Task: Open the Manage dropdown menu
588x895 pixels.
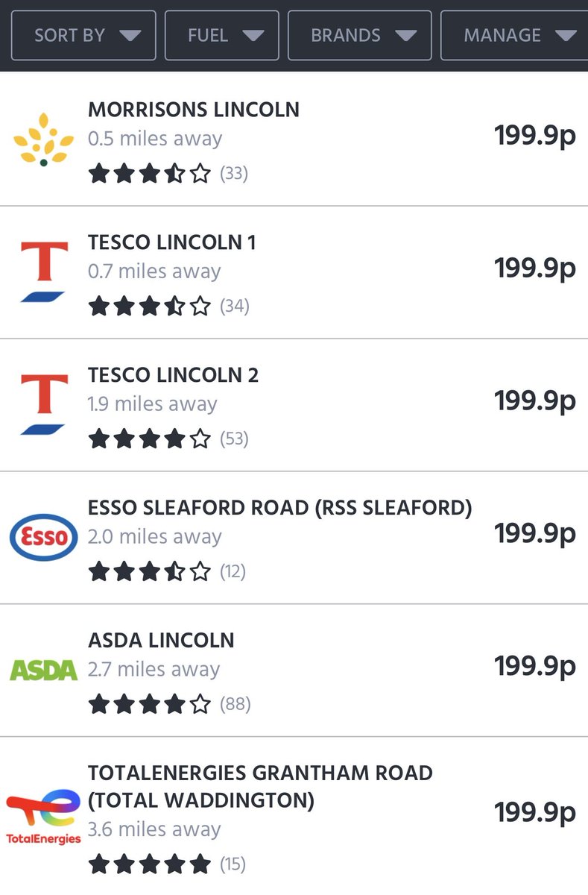Action: tap(514, 35)
